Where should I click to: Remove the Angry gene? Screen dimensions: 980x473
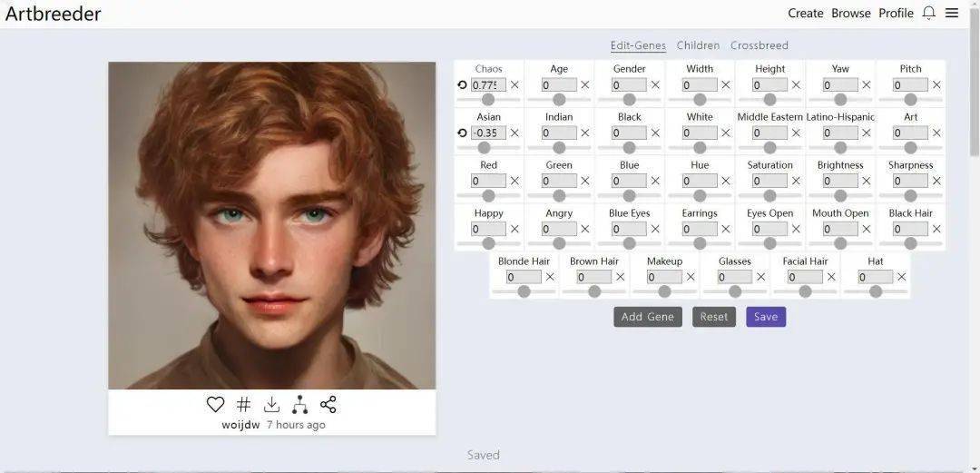point(585,229)
